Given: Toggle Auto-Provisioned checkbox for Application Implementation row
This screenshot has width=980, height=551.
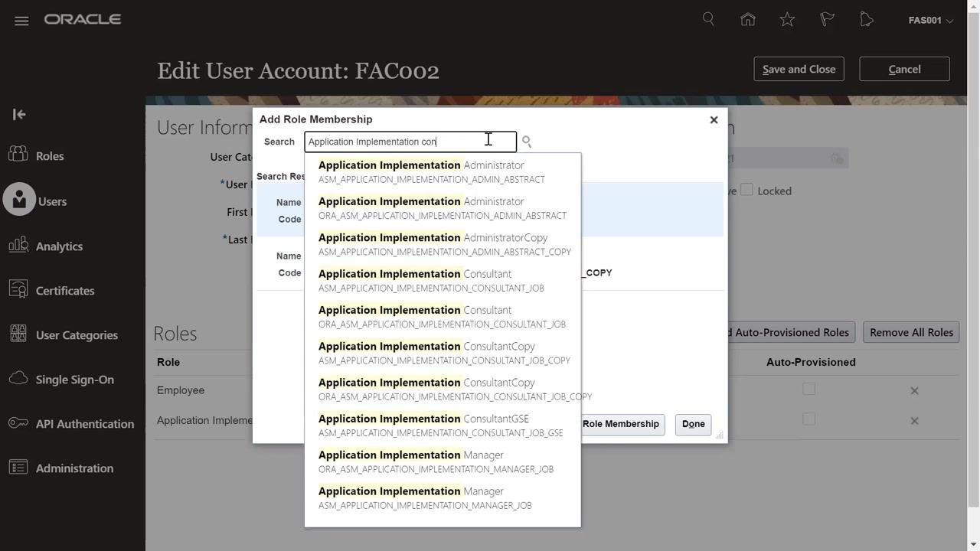Looking at the screenshot, I should click(x=808, y=419).
